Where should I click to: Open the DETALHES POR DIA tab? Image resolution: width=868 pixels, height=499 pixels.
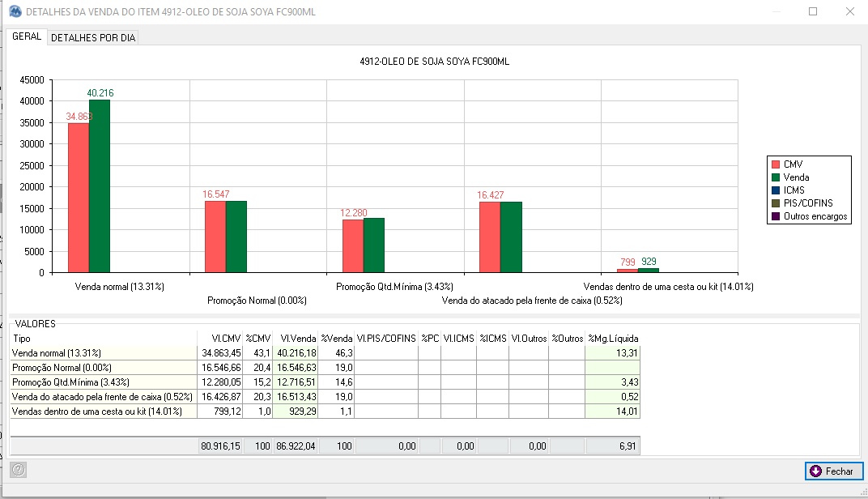(93, 37)
